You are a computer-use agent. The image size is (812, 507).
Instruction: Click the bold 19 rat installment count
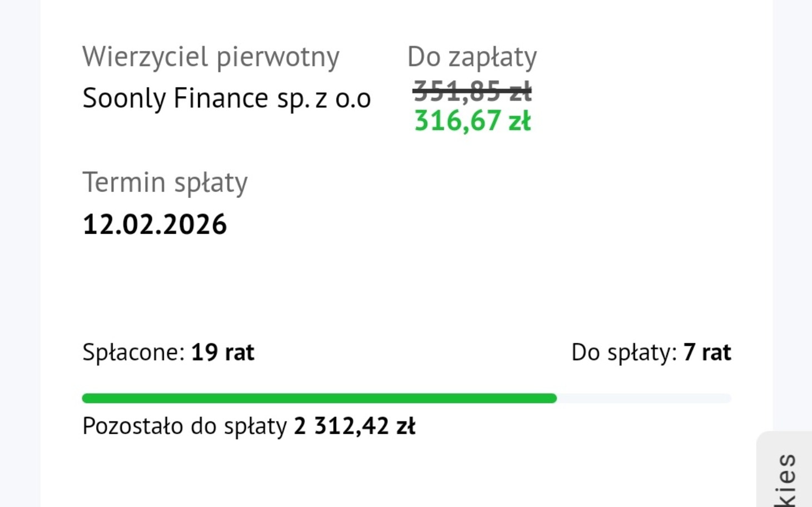221,352
